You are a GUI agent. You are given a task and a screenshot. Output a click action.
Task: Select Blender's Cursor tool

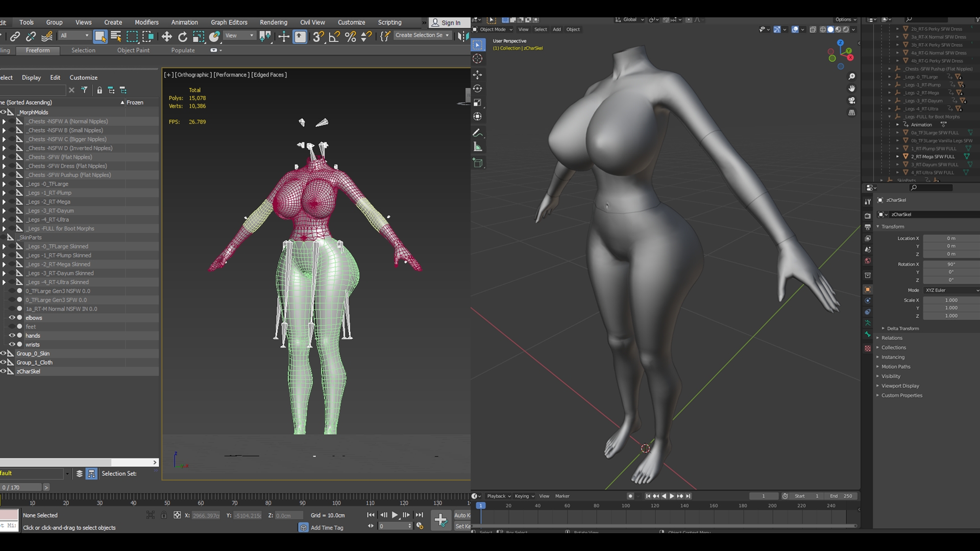tap(478, 59)
